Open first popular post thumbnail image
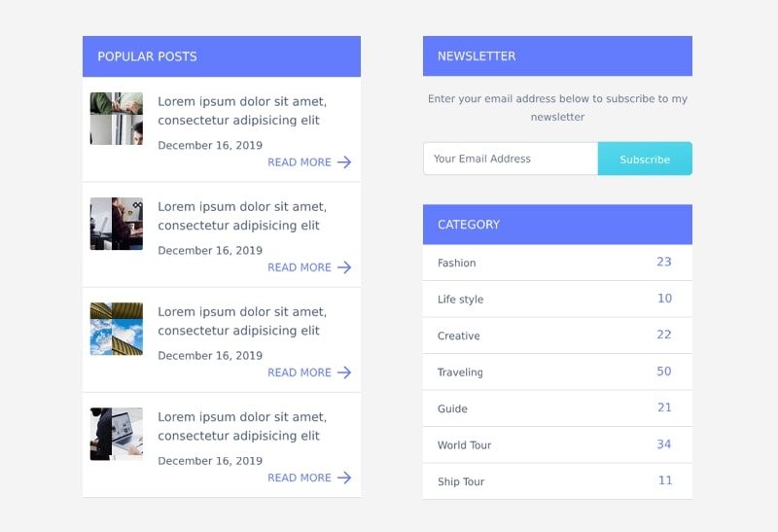Screen dimensions: 778x532 pyautogui.click(x=117, y=119)
